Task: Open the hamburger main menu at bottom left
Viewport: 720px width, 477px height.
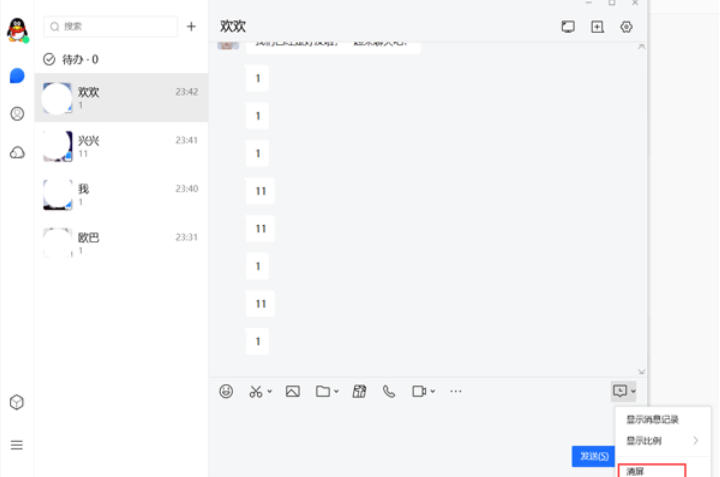Action: click(17, 445)
